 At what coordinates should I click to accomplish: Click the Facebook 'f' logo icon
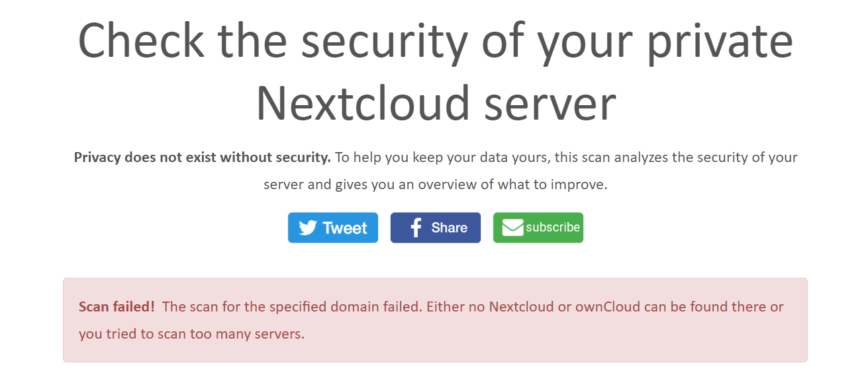(416, 228)
